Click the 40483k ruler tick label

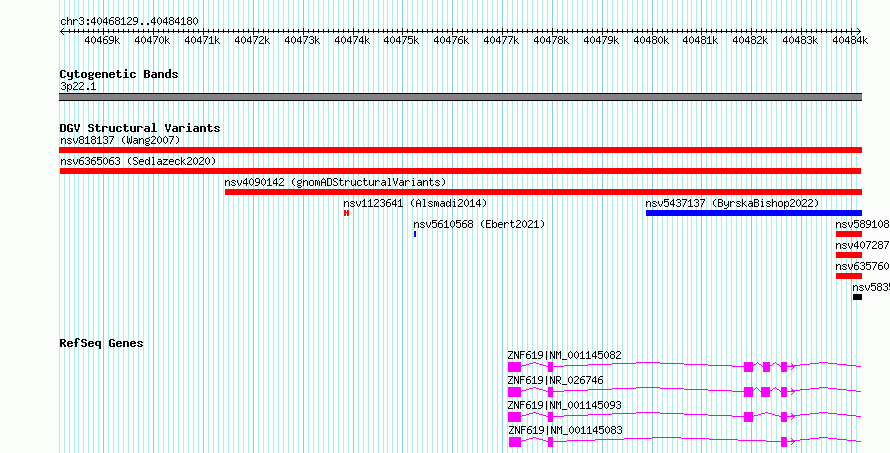click(x=800, y=40)
